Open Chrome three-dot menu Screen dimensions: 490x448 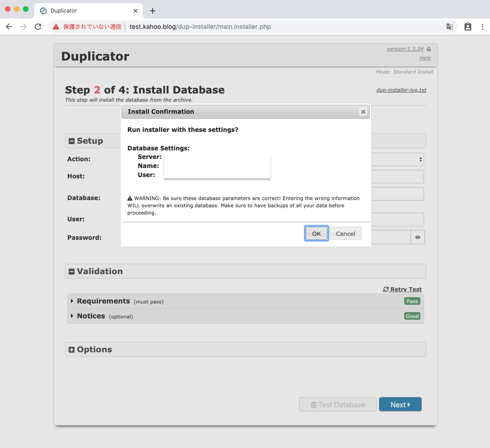[482, 27]
